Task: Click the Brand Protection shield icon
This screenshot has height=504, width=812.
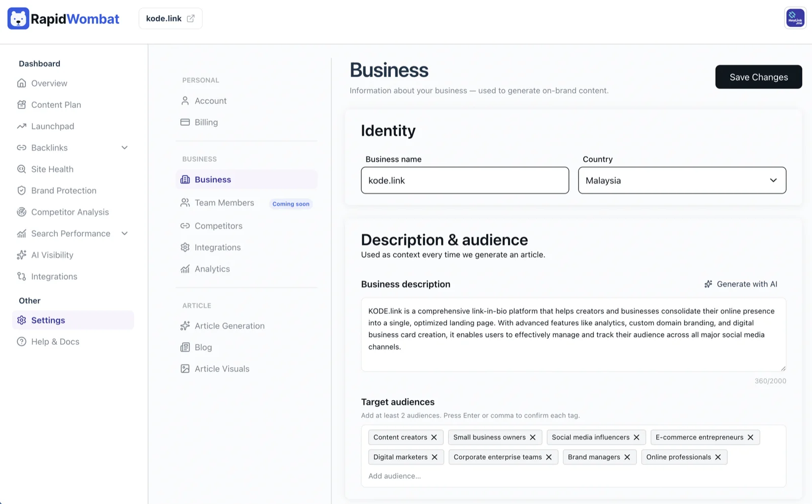Action: 21,191
